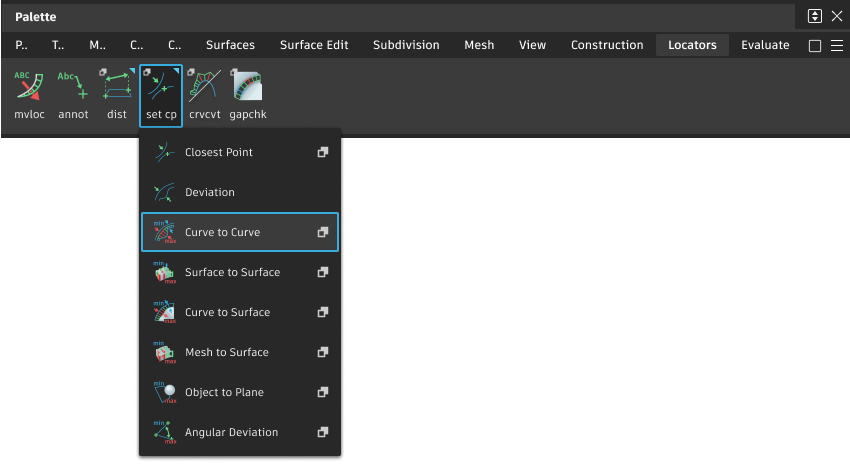Select the dist distance measurement tool
Viewport: 850px width, 470px height.
(x=117, y=88)
